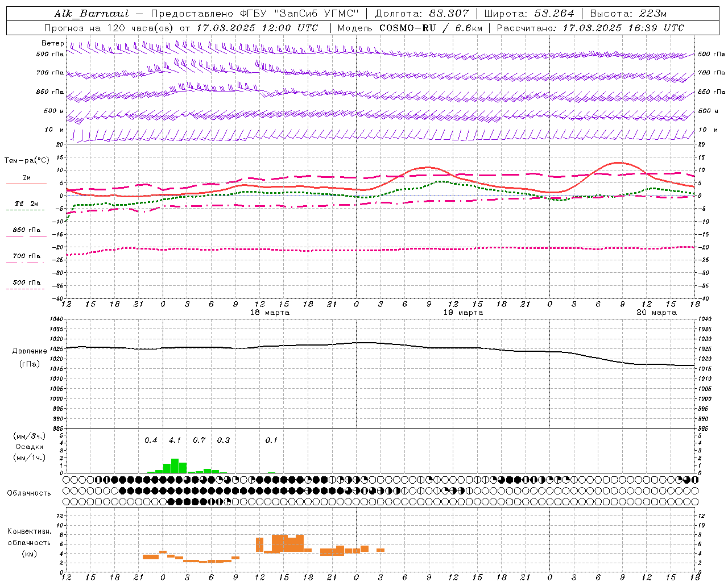728x582 pixels.
Task: Click the Давление pressure panel label
Action: (x=30, y=351)
